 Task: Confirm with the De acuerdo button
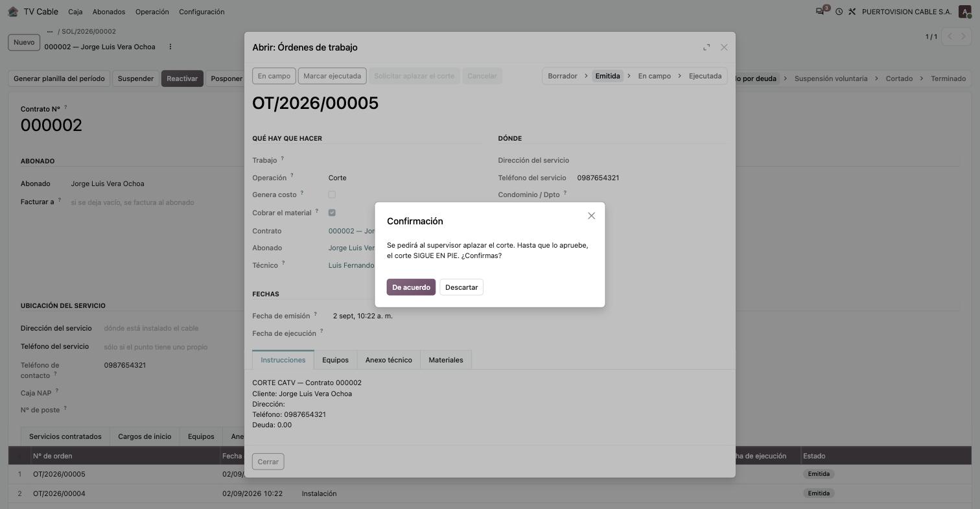411,287
